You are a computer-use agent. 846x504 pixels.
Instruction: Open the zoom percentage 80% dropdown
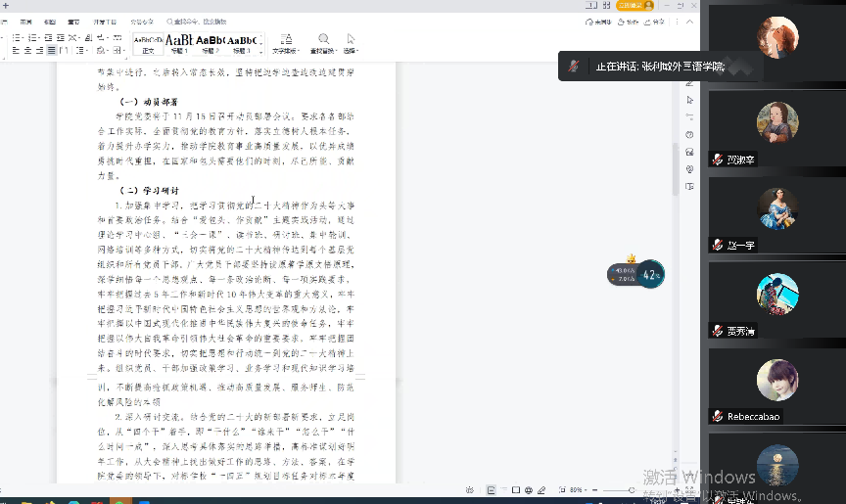(578, 489)
